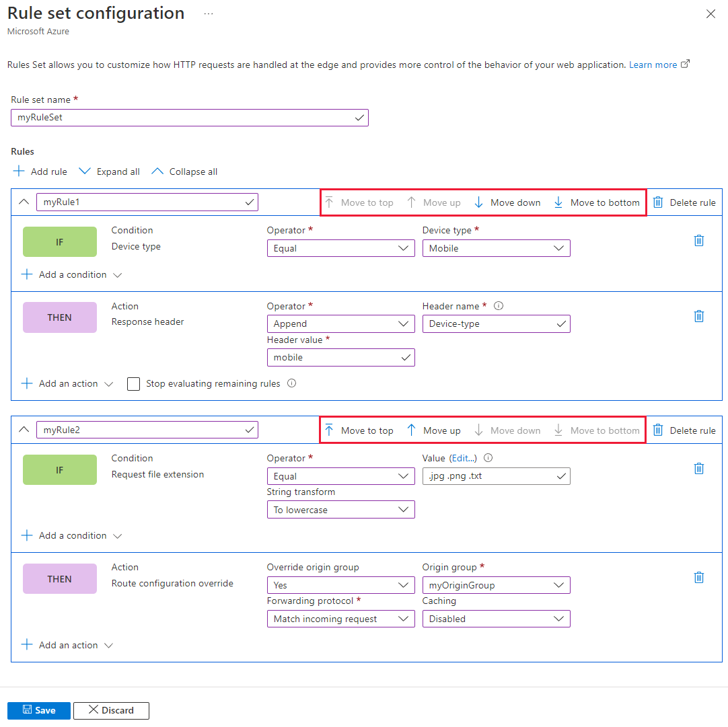Open the Caching dropdown
This screenshot has height=727, width=728.
pyautogui.click(x=496, y=619)
